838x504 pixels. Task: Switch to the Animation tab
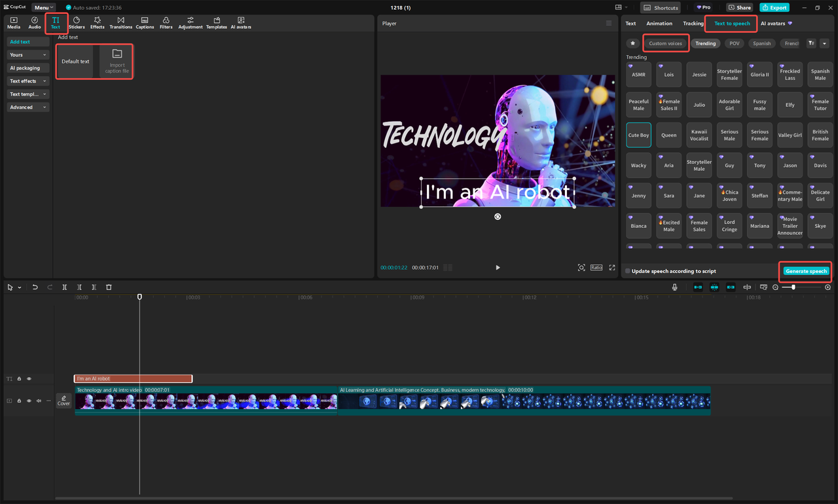pyautogui.click(x=659, y=24)
